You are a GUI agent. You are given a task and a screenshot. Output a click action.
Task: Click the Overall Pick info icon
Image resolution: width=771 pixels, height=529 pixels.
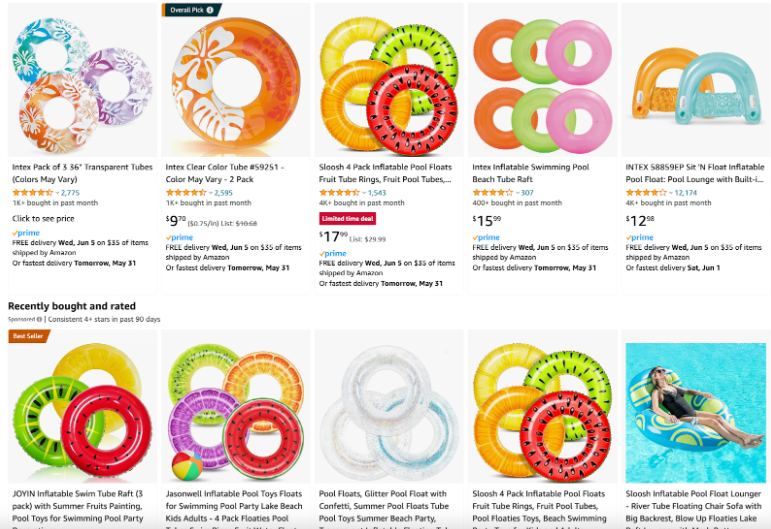point(210,10)
